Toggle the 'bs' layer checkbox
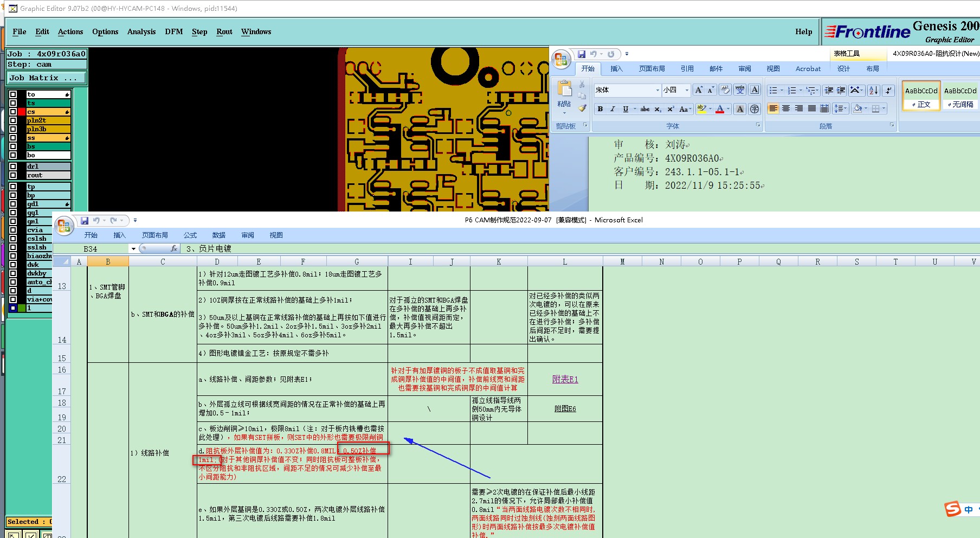This screenshot has width=980, height=538. (x=13, y=146)
